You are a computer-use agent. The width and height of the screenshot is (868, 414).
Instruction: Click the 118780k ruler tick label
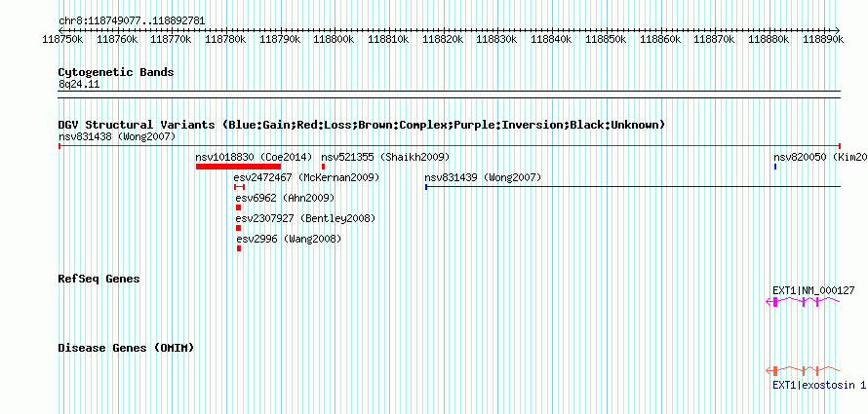tap(226, 39)
